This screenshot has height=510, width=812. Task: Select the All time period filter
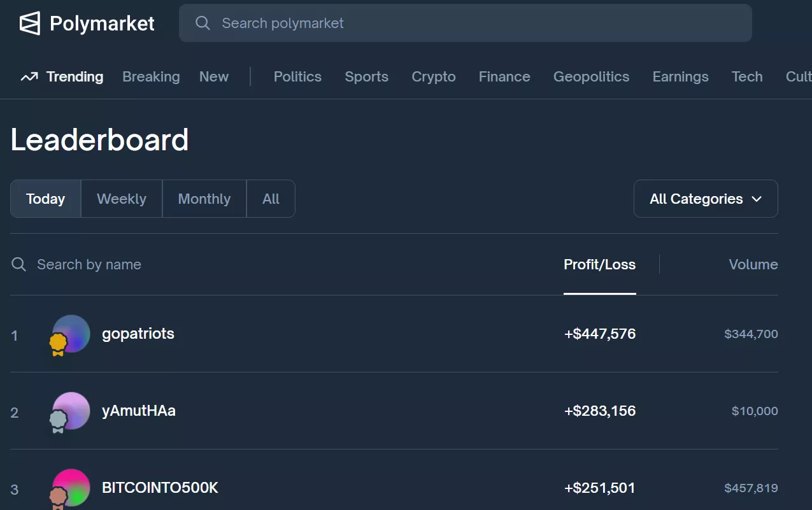[270, 198]
